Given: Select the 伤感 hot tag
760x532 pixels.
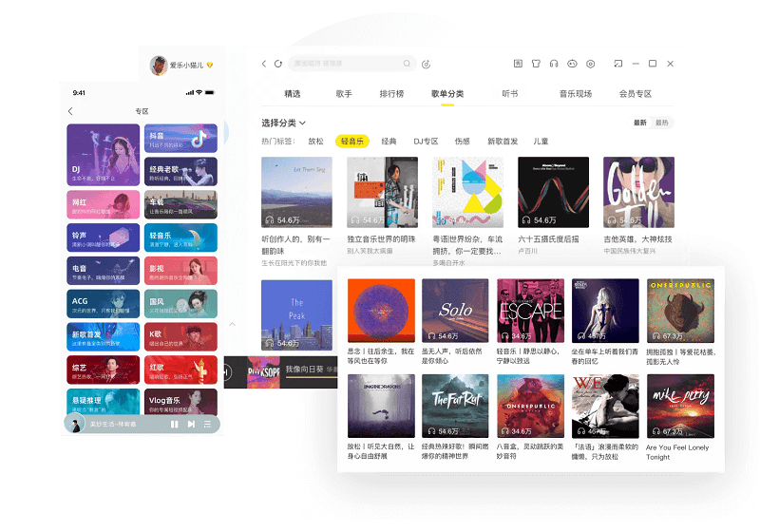Looking at the screenshot, I should point(463,141).
